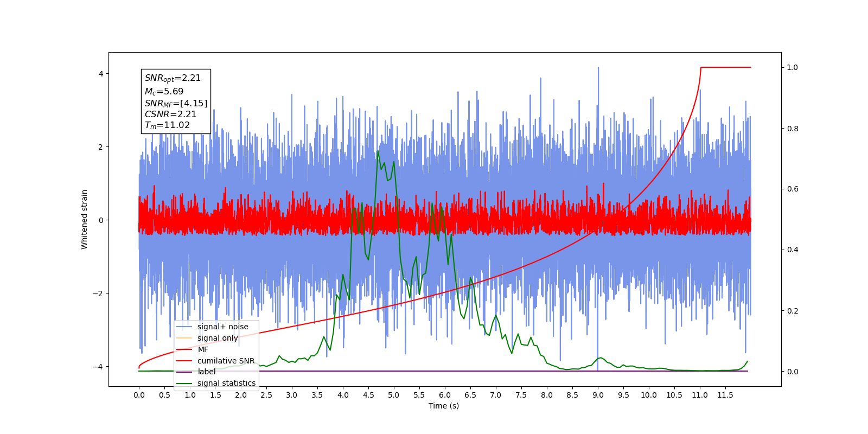Click left y-axis tick label 2
The height and width of the screenshot is (434, 868).
coord(100,147)
